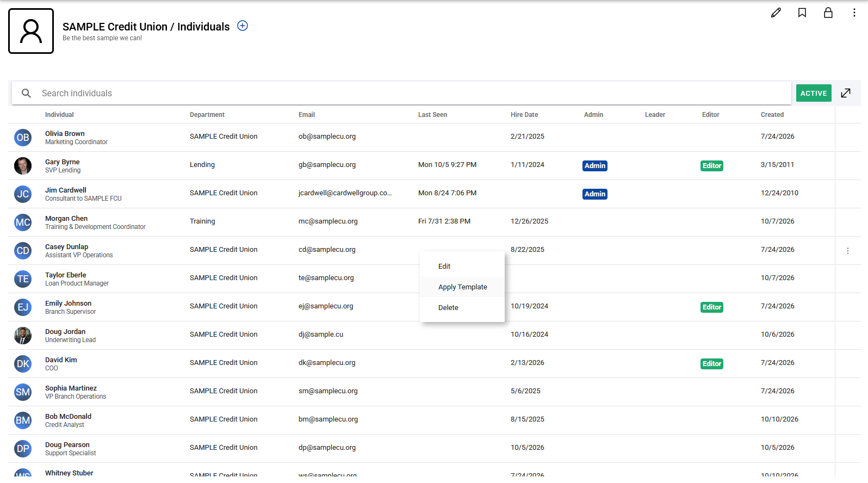Choose Delete from the context menu
The height and width of the screenshot is (483, 868).
[x=462, y=307]
